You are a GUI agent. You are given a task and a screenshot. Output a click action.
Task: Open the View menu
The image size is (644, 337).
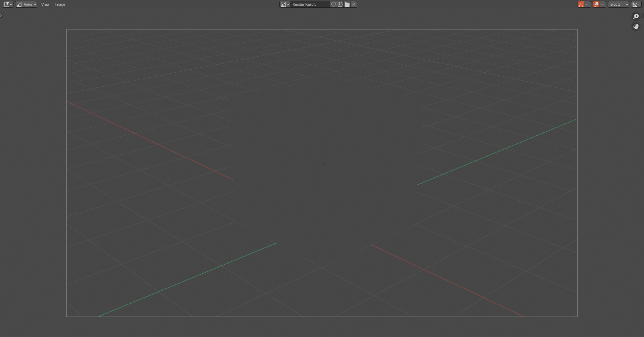45,4
